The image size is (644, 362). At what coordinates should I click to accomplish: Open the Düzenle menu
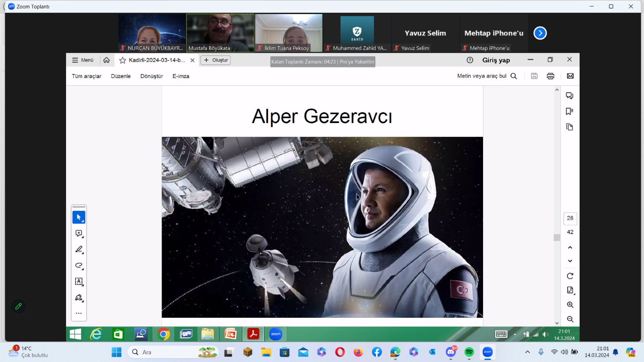[121, 76]
